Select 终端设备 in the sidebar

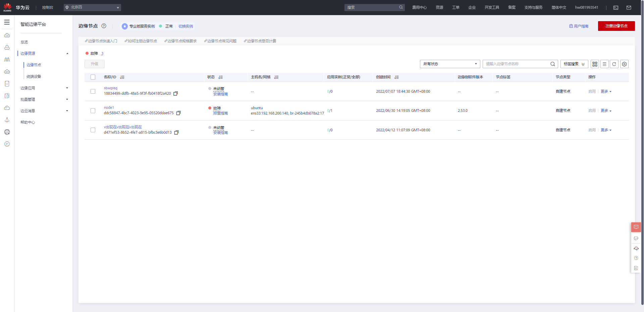point(34,77)
